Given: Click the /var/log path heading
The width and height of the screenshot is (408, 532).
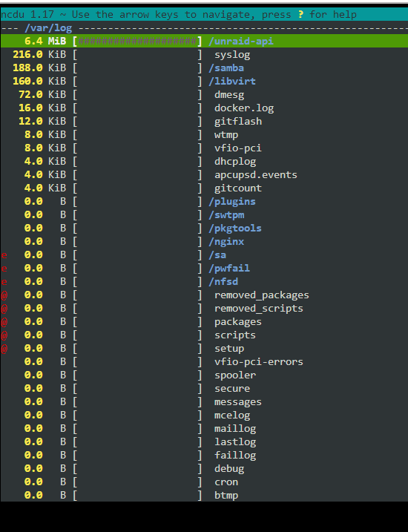Looking at the screenshot, I should pos(48,27).
